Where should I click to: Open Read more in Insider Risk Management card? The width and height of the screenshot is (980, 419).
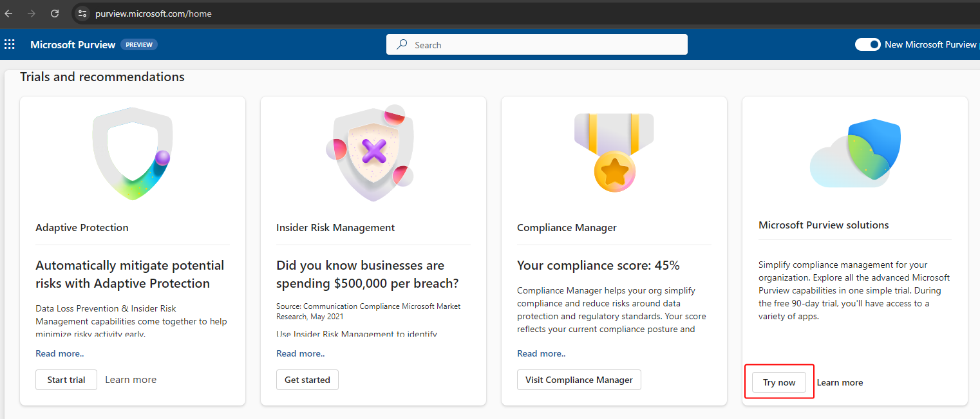coord(301,353)
